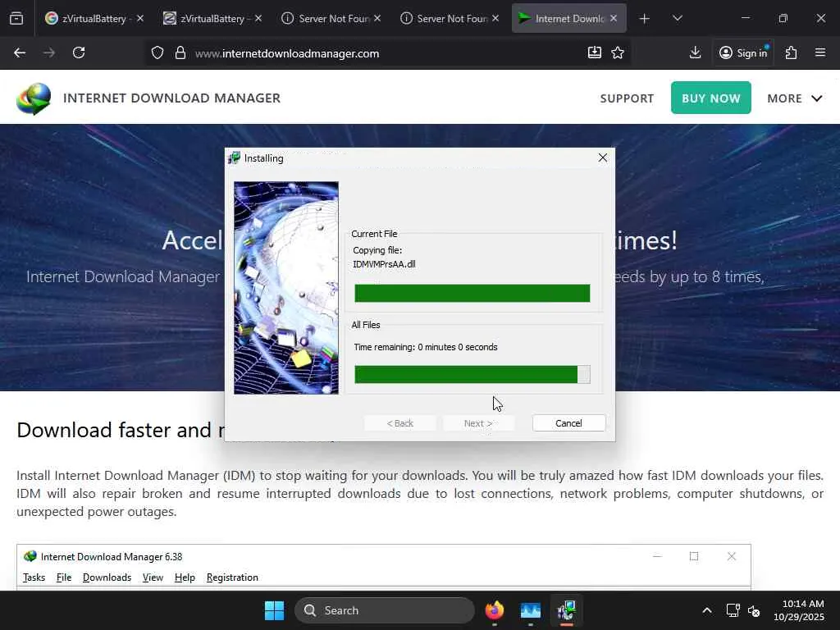Click the IDM 6.38 screenshot window icon

tap(30, 557)
